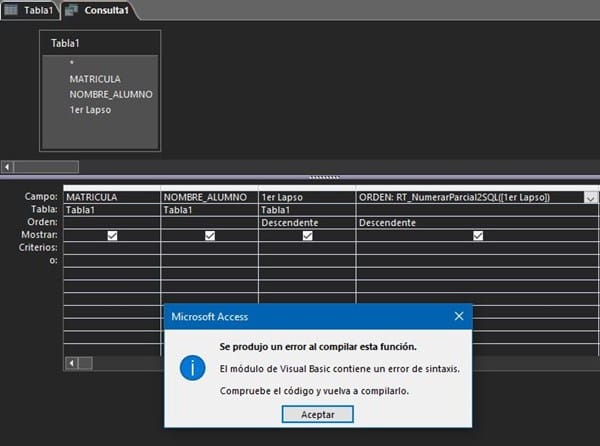Image resolution: width=600 pixels, height=446 pixels.
Task: Click Tabla cell under NOMBRE_ALUMNO column
Action: 209,210
